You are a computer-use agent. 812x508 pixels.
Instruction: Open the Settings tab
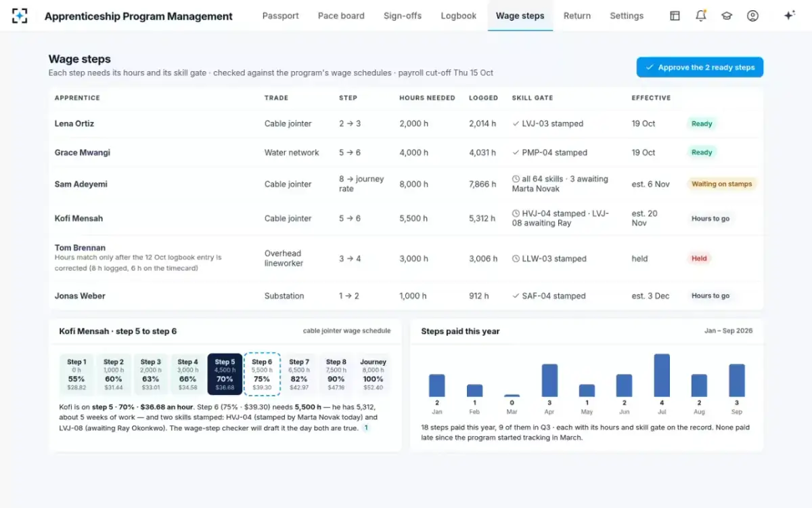coord(627,16)
